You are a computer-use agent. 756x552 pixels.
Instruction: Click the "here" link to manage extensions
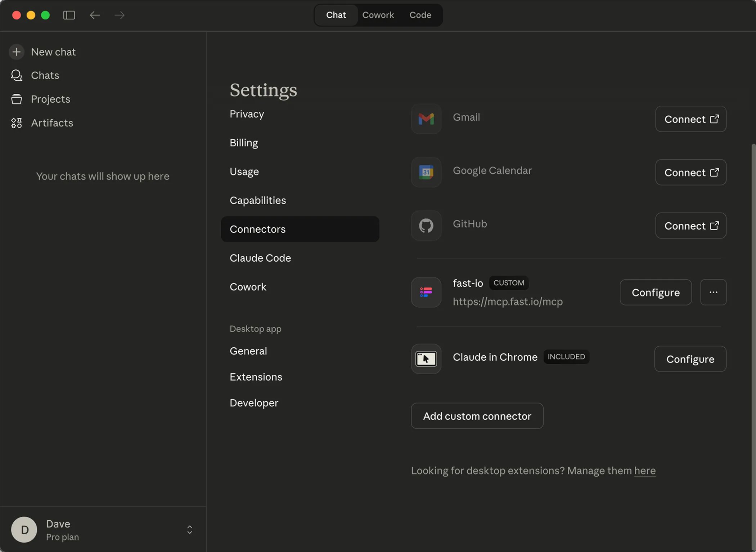[645, 471]
